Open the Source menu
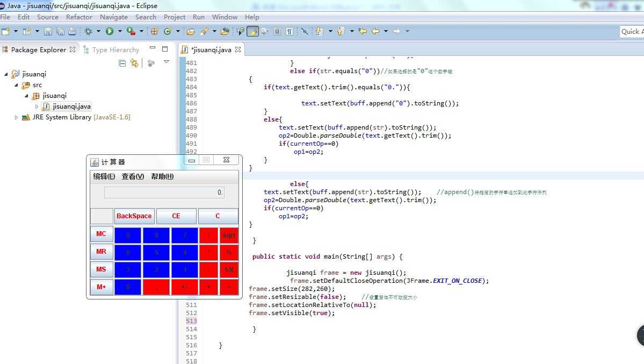644x364 pixels. point(48,17)
